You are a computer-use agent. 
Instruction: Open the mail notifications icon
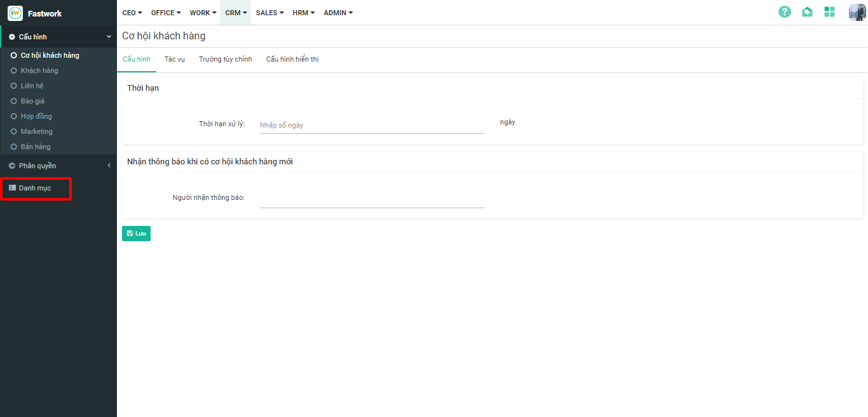[807, 12]
